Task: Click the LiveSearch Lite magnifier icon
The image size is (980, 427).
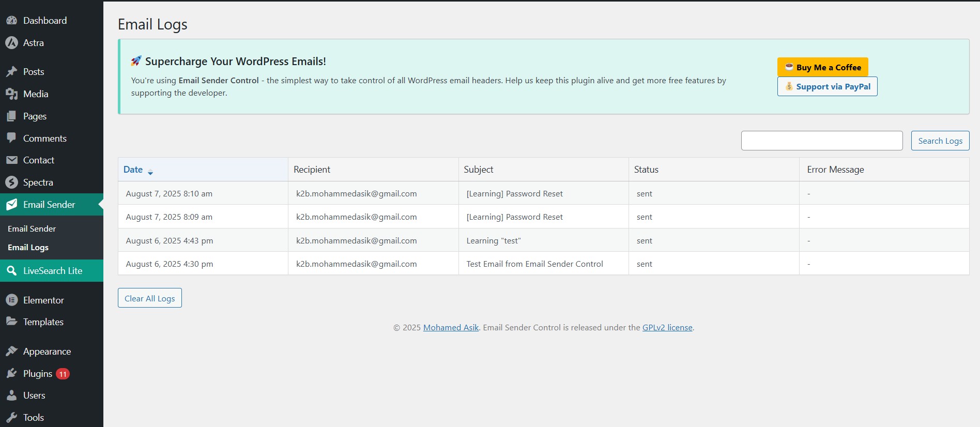Action: (x=11, y=271)
